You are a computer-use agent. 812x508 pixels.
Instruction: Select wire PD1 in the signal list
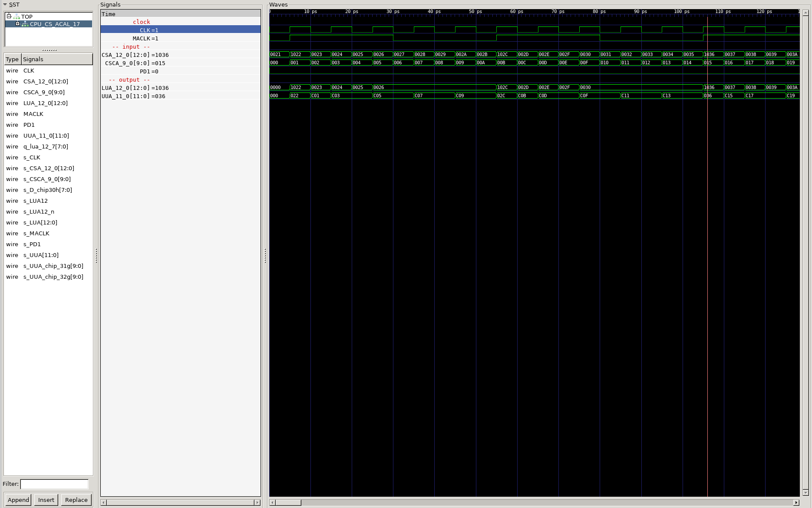pyautogui.click(x=48, y=125)
